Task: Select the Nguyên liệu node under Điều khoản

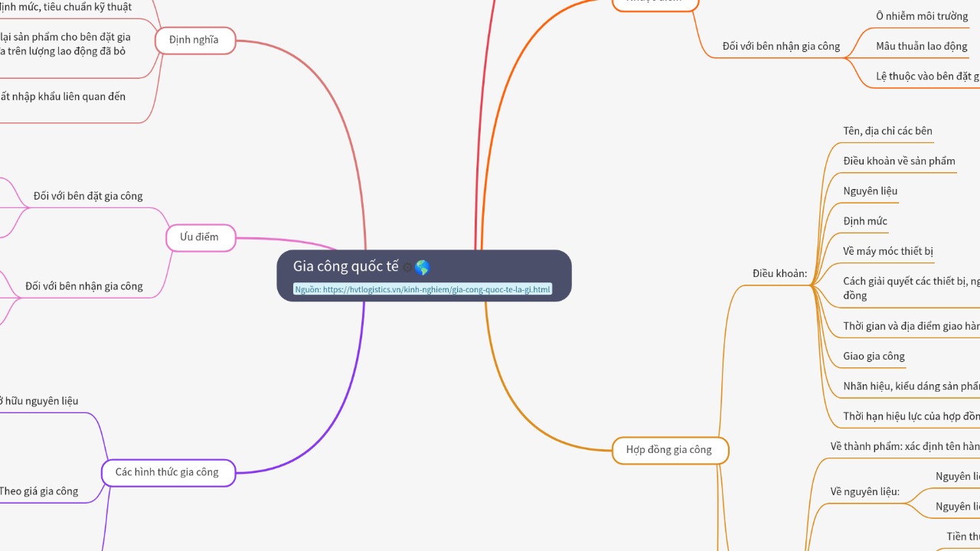Action: tap(871, 191)
